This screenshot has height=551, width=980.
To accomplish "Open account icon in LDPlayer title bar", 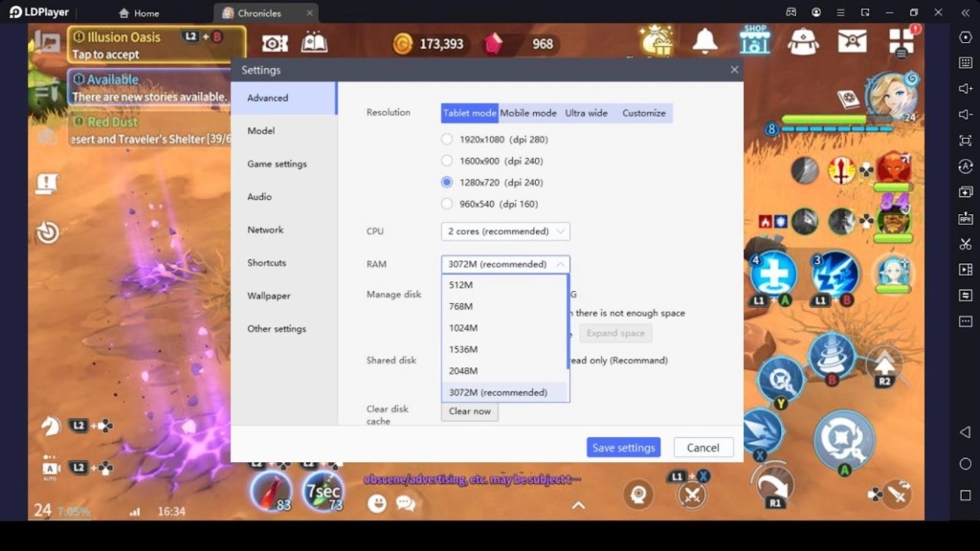I will pos(816,12).
